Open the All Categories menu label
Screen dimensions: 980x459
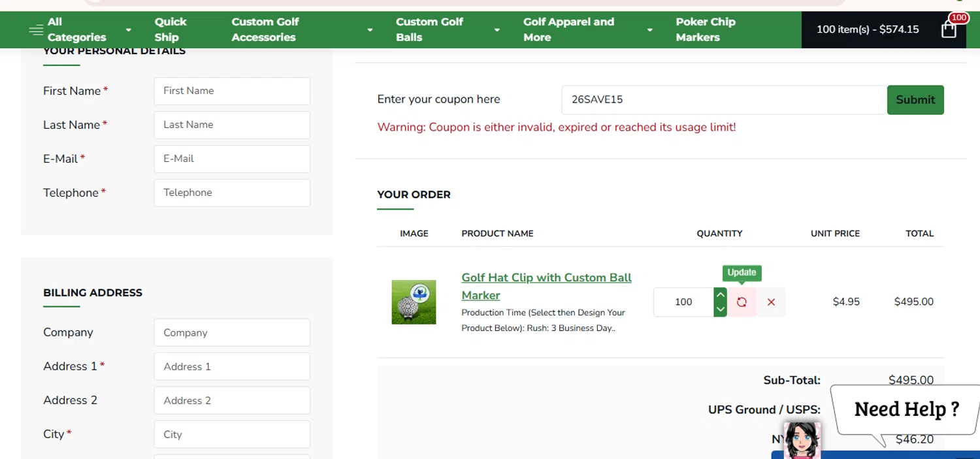76,29
